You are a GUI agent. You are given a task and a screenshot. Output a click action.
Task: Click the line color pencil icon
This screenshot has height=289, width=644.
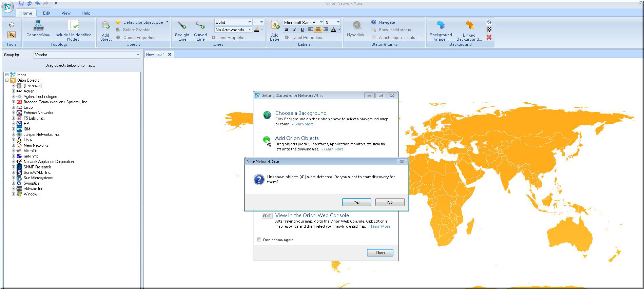click(257, 29)
